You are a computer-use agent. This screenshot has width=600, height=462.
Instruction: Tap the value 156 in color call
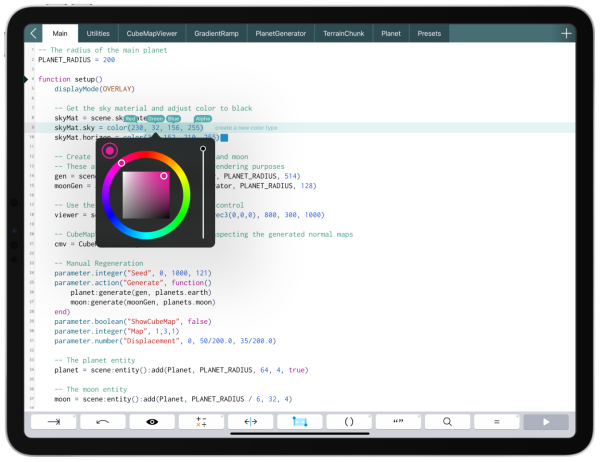(x=173, y=128)
